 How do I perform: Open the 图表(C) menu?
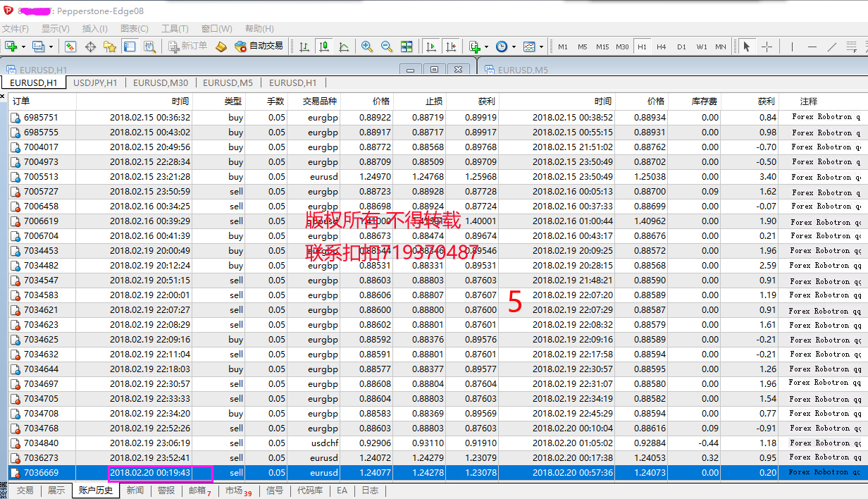[x=135, y=29]
